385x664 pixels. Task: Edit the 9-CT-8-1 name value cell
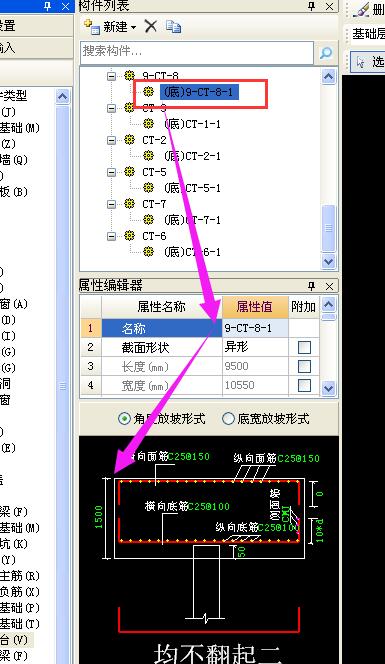click(255, 328)
